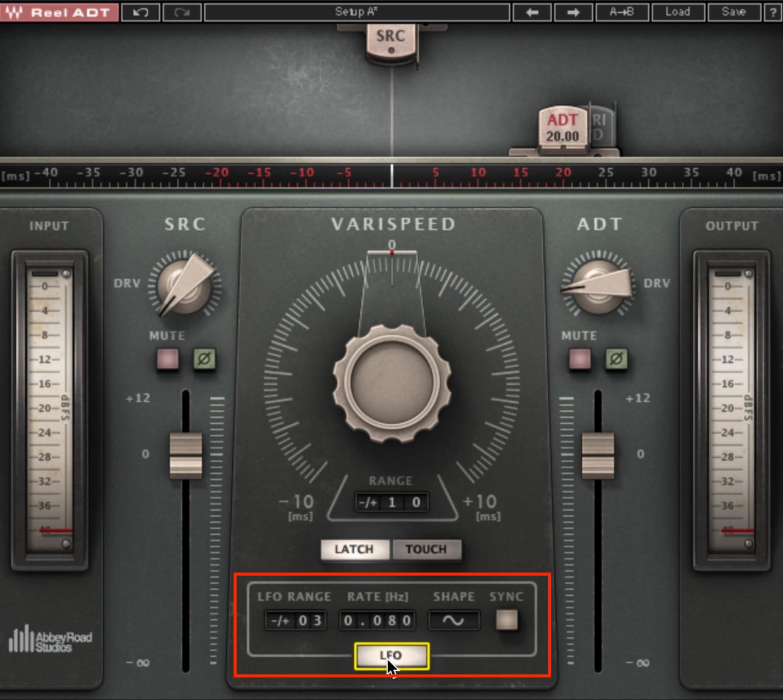Toggle the LFO Sync button

[506, 620]
